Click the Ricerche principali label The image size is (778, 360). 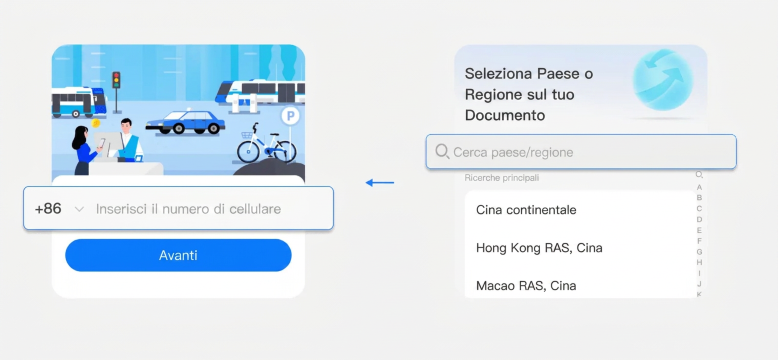tap(502, 178)
